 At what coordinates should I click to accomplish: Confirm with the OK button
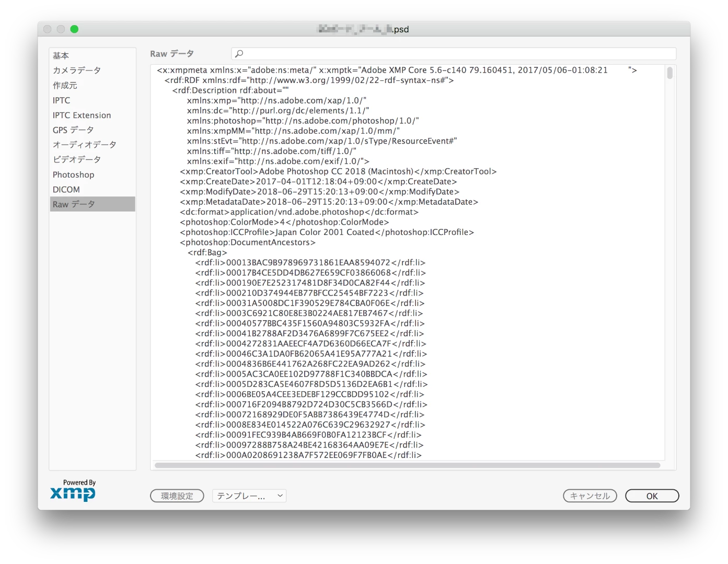click(652, 496)
